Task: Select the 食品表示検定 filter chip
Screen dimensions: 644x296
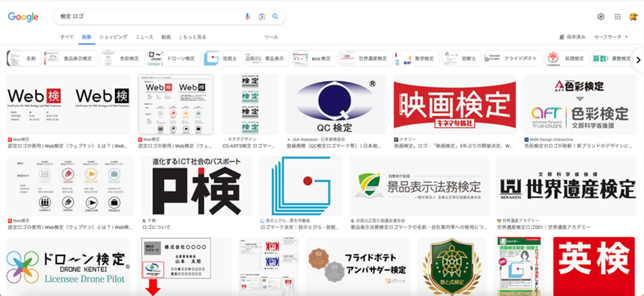Action: click(x=71, y=58)
